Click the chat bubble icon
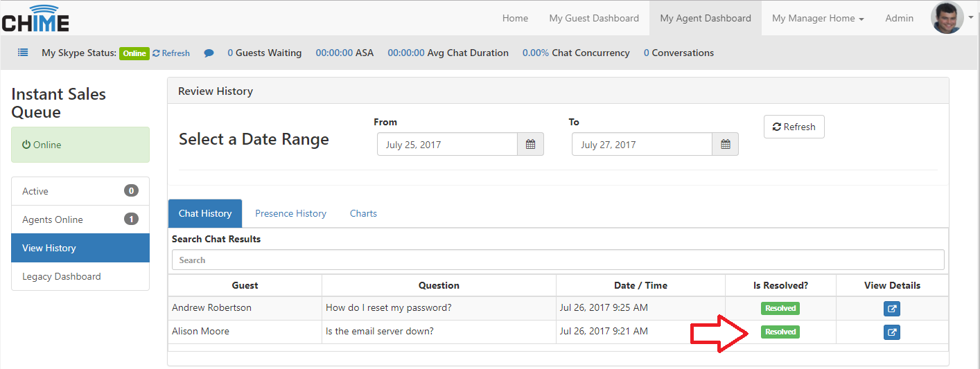The image size is (980, 369). click(209, 53)
